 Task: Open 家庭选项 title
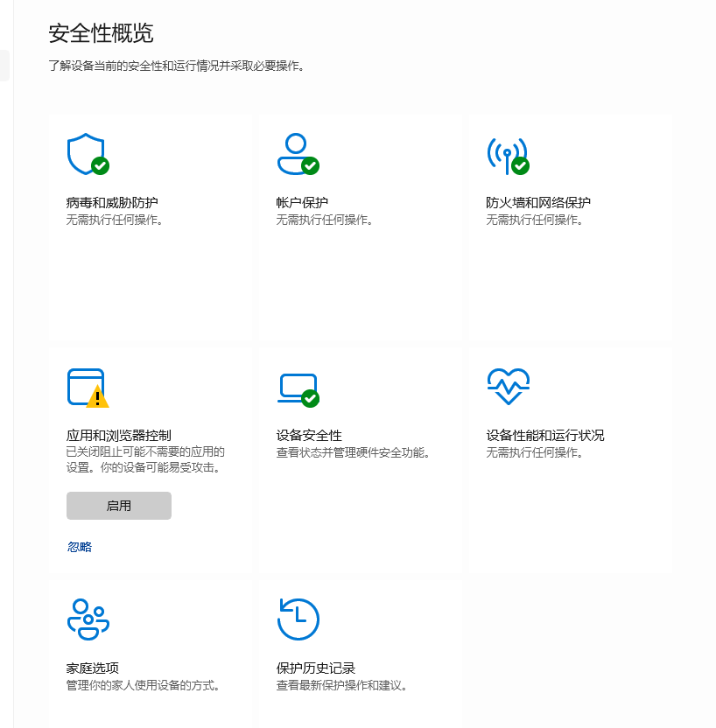[x=93, y=668]
